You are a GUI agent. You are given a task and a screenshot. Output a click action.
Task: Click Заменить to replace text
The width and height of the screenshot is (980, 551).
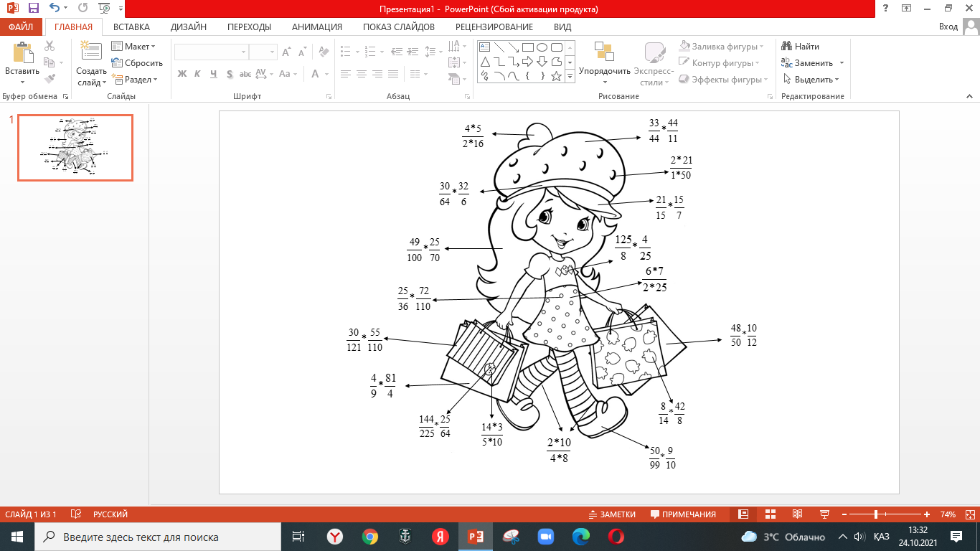tap(808, 63)
